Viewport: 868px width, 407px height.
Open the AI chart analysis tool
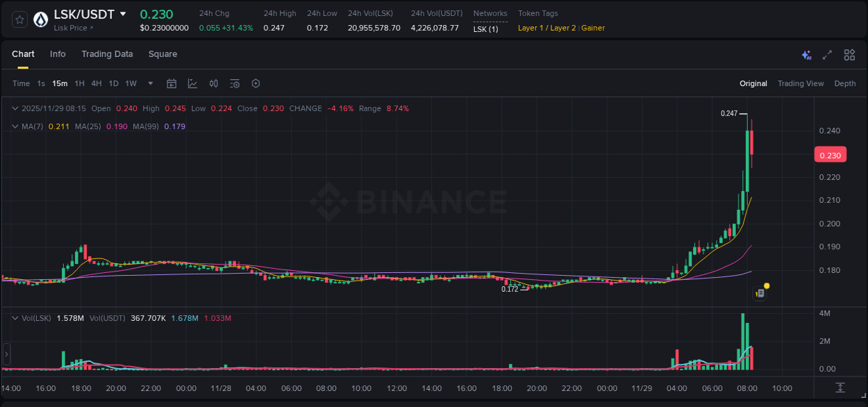(806, 54)
